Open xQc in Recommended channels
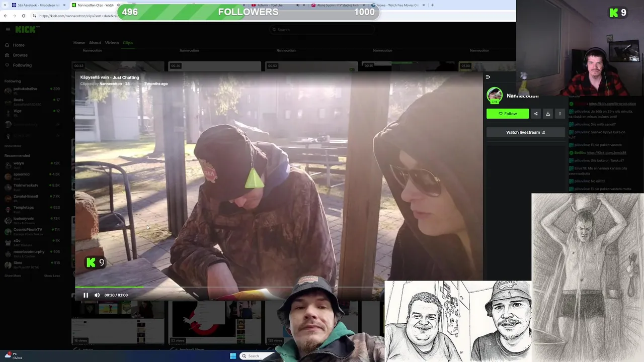 [32, 242]
